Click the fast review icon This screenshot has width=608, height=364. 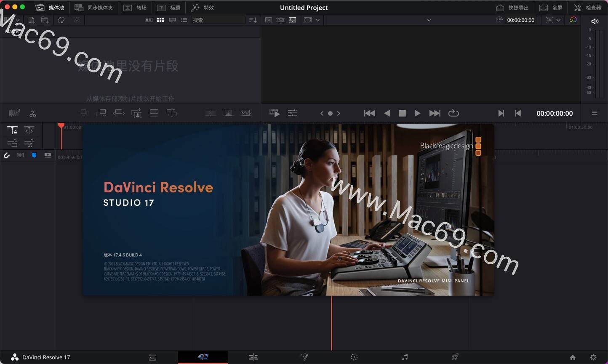pyautogui.click(x=274, y=113)
